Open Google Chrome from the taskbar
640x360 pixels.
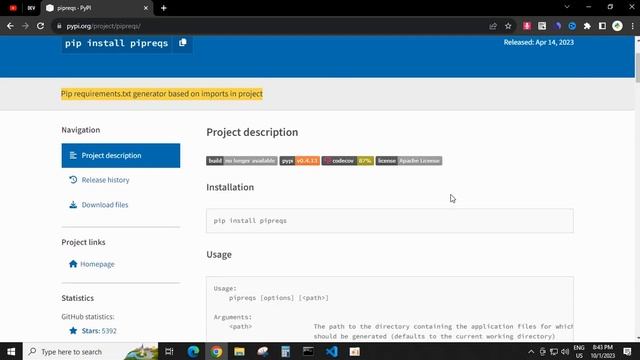tap(216, 351)
